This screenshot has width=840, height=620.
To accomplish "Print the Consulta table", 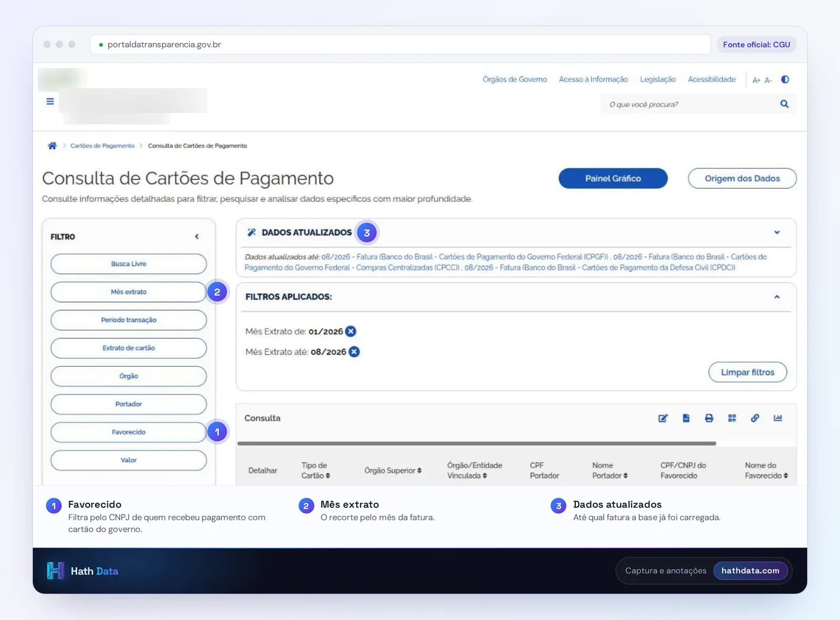I will coord(709,418).
